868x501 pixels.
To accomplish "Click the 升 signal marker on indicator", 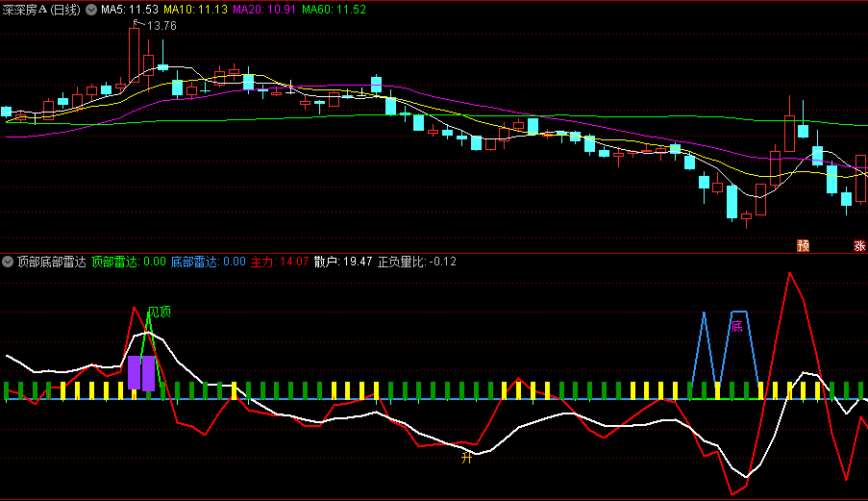I will point(467,458).
